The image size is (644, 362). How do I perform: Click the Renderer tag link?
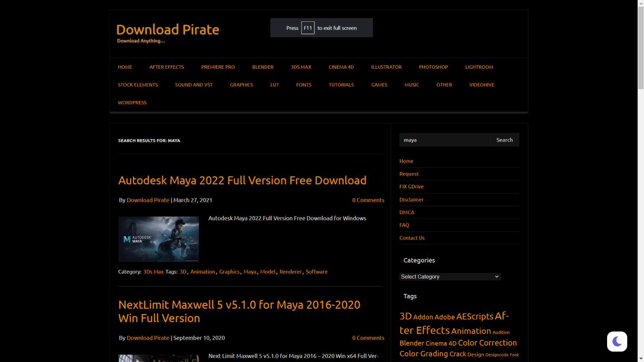[291, 272]
